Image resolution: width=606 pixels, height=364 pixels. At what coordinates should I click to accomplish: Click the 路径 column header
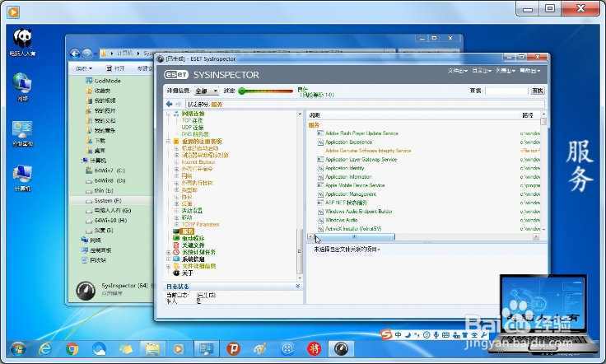tap(528, 115)
